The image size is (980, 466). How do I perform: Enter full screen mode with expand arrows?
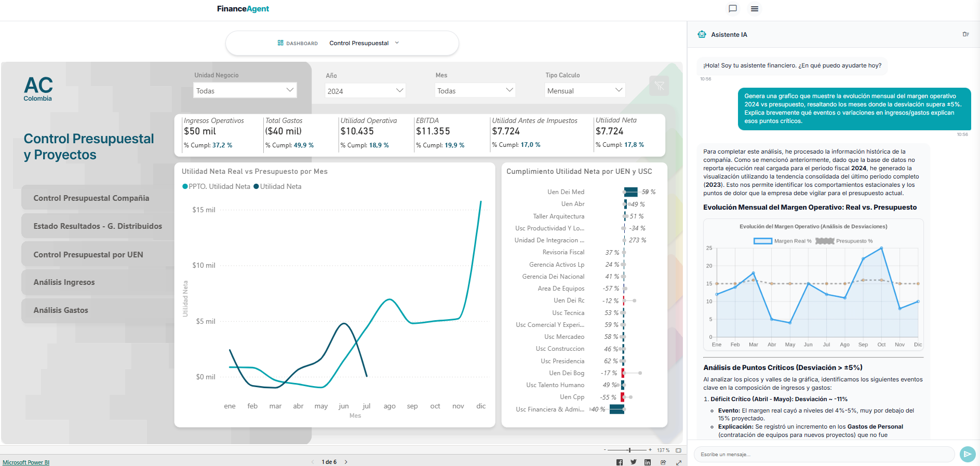[679, 462]
